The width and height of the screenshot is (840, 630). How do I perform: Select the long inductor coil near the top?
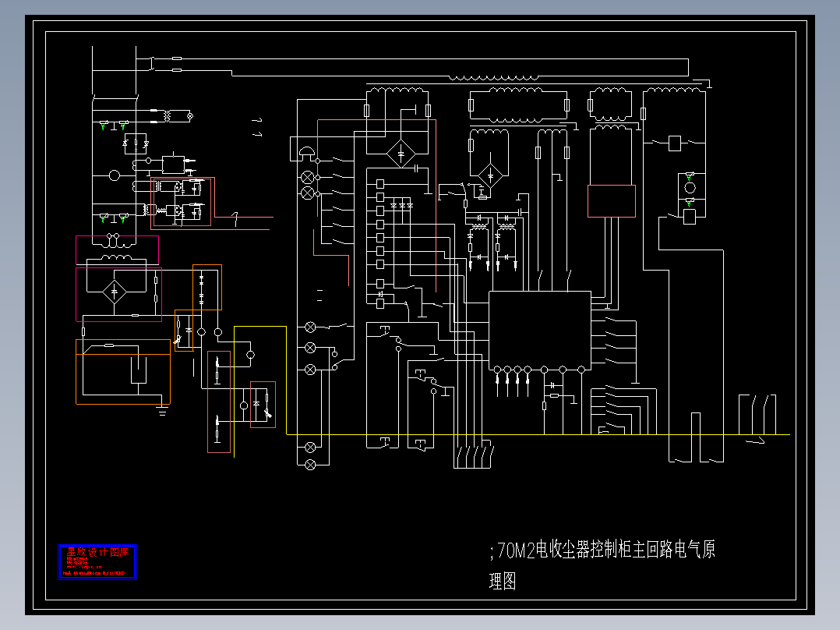492,78
